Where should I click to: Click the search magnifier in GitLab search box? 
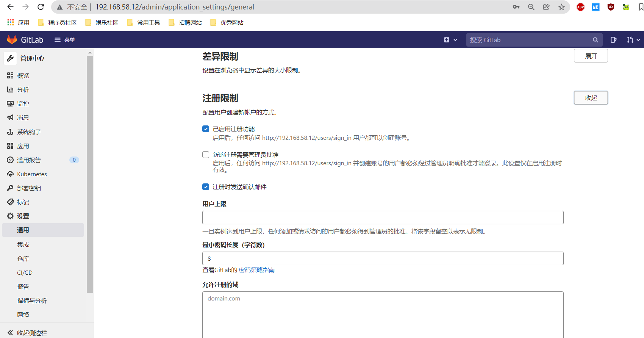595,40
